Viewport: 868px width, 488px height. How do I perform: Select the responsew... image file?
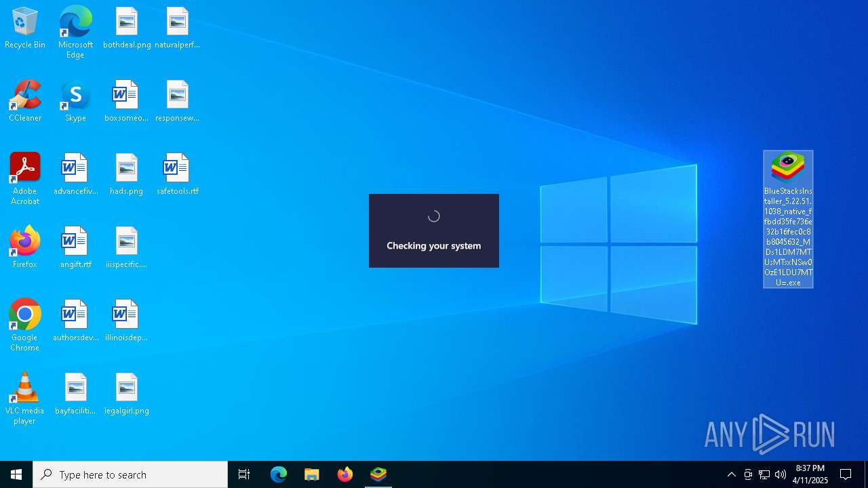click(x=177, y=102)
